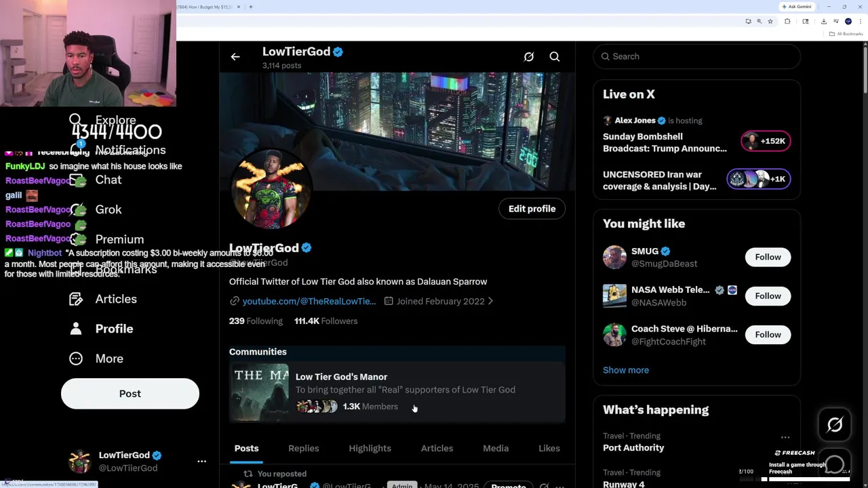
Task: Open UNCENSORED Iran war coverage broadcast
Action: coord(660,180)
